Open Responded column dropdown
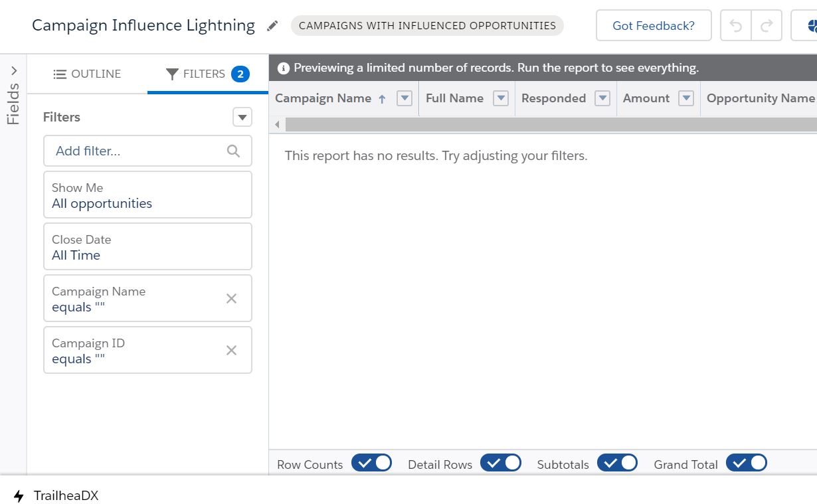Viewport: 817px width, 504px height. (x=602, y=98)
